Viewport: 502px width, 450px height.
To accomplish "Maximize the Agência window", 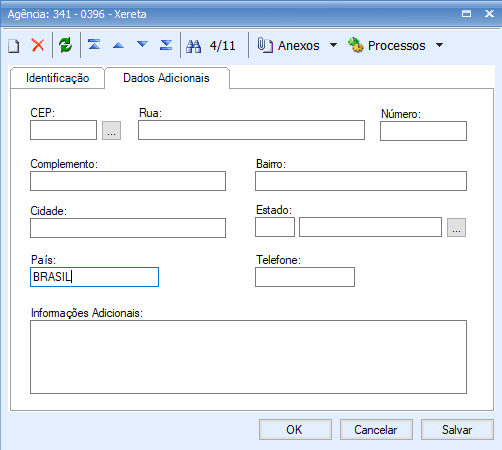I will coord(466,14).
